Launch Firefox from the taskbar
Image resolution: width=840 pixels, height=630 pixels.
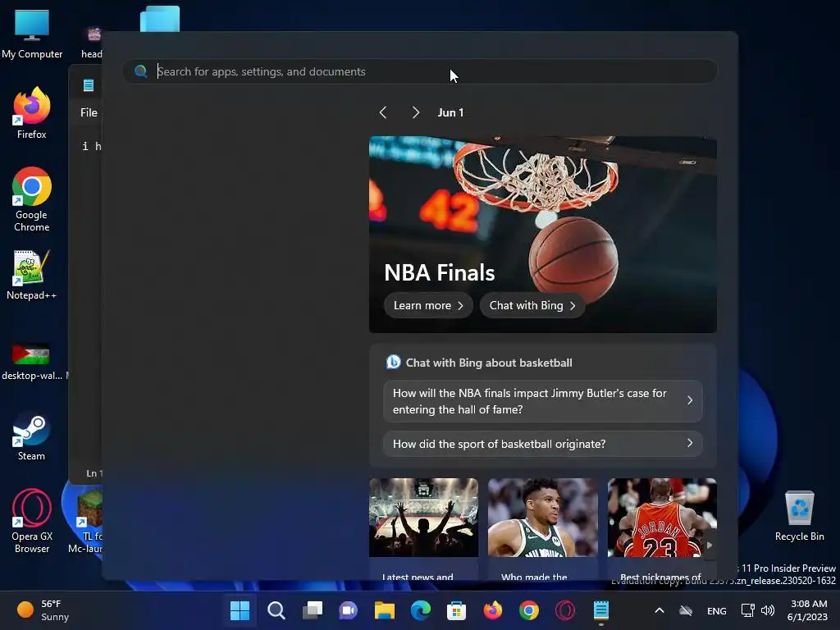click(x=493, y=610)
